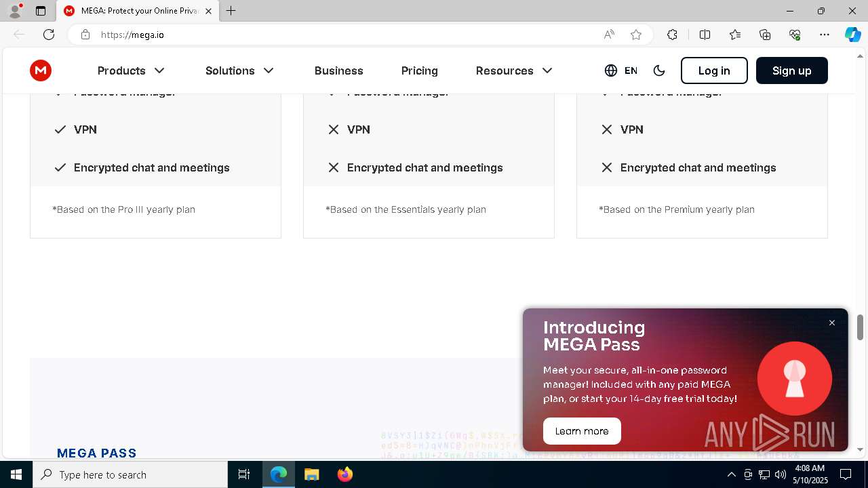Click VPN checkmark in Pro III card
Screen dimensions: 868x488
pyautogui.click(x=60, y=129)
